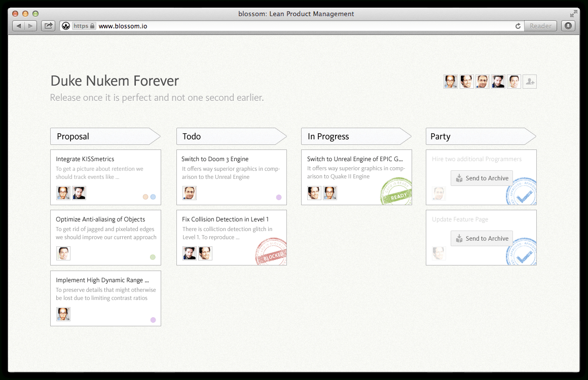
Task: Click the faded avatar on Update Feature Page card
Action: pos(439,253)
